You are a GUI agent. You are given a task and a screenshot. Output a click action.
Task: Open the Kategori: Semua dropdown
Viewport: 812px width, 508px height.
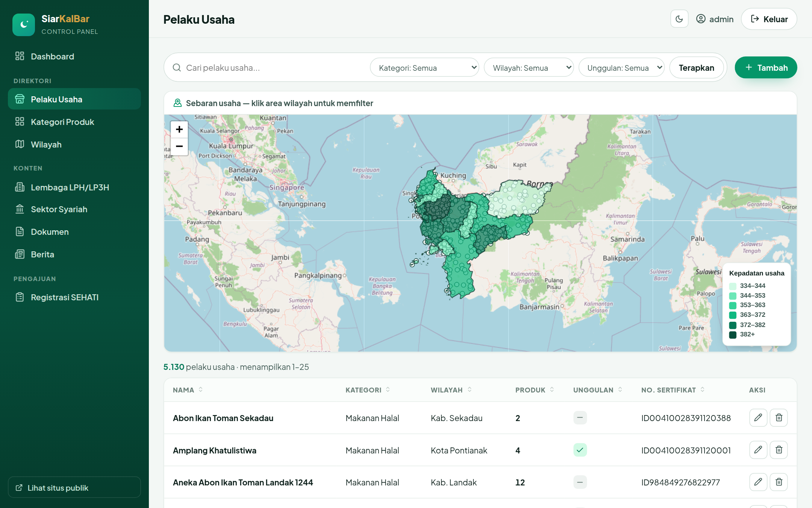[x=424, y=68]
